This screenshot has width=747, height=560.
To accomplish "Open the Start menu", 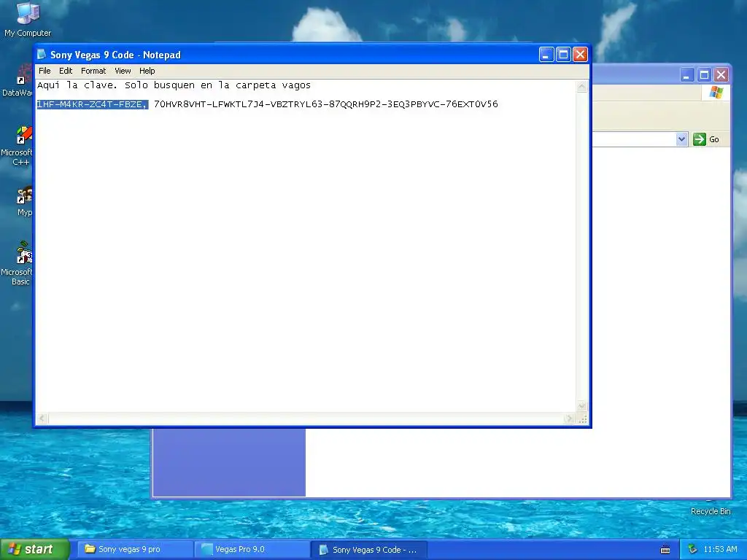I will [x=35, y=549].
